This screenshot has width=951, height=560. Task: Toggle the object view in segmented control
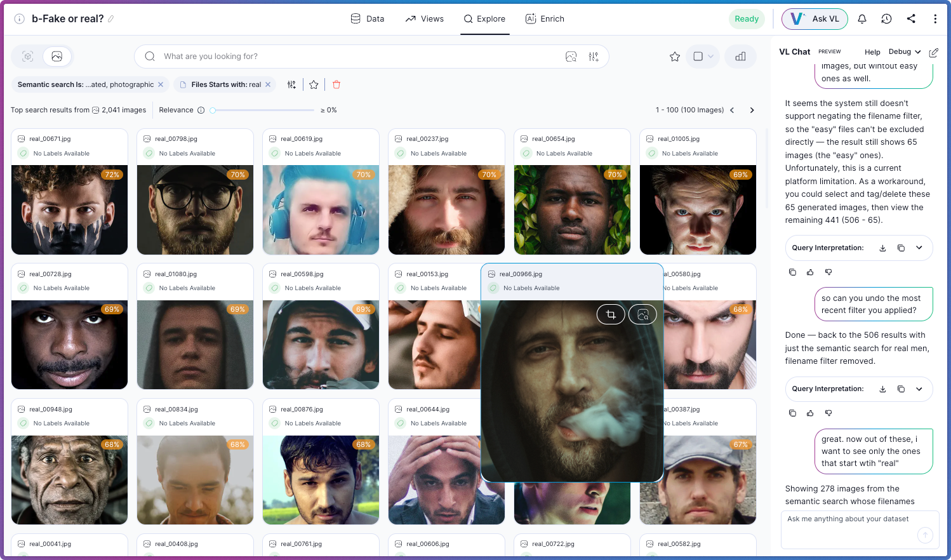(27, 57)
